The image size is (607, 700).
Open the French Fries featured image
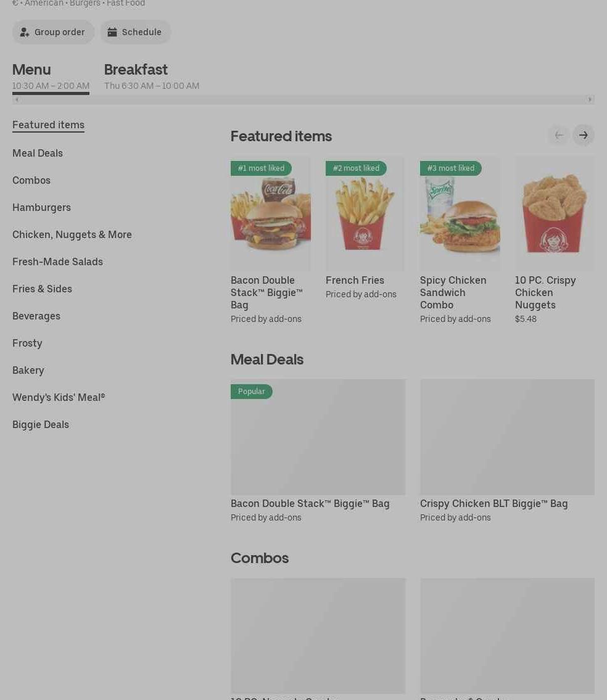click(365, 214)
